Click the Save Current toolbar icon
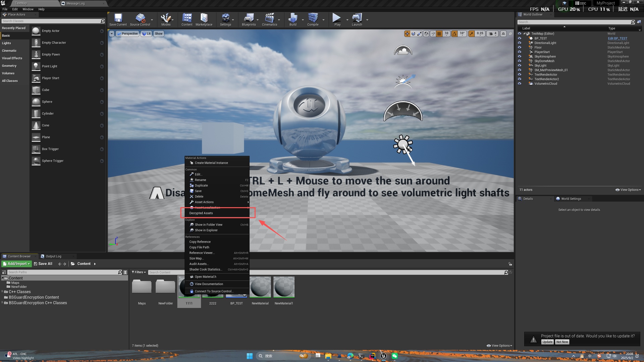 coord(118,19)
